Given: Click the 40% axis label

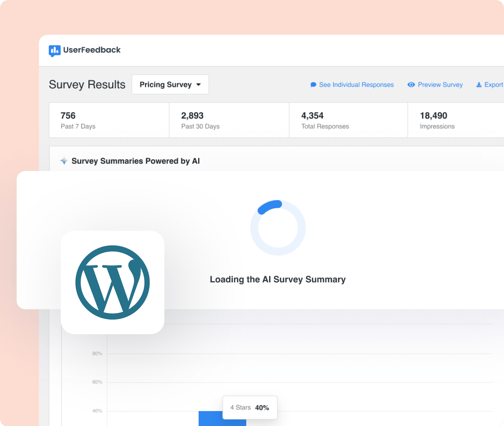Looking at the screenshot, I should point(97,411).
